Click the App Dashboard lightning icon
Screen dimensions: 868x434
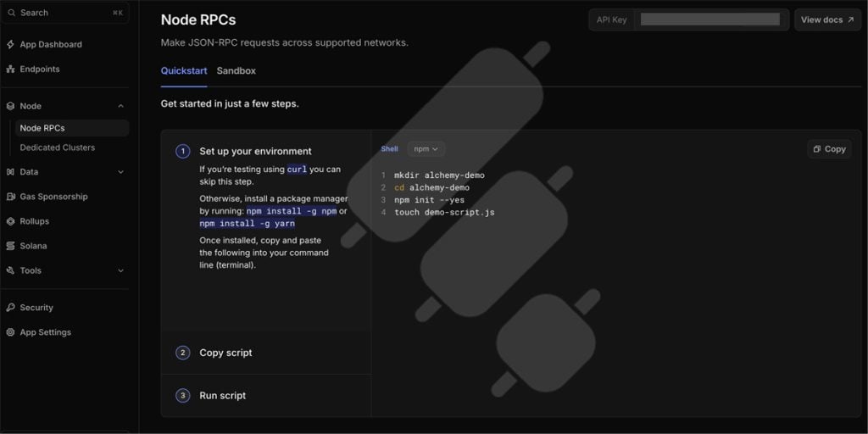coord(10,44)
